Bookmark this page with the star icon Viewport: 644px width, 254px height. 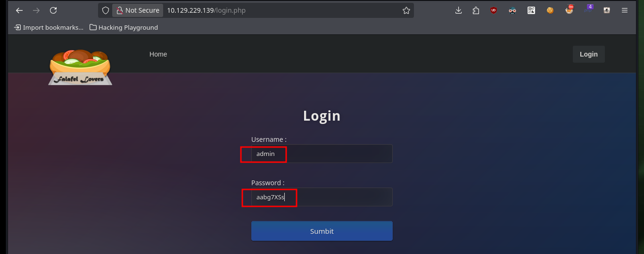pyautogui.click(x=406, y=10)
